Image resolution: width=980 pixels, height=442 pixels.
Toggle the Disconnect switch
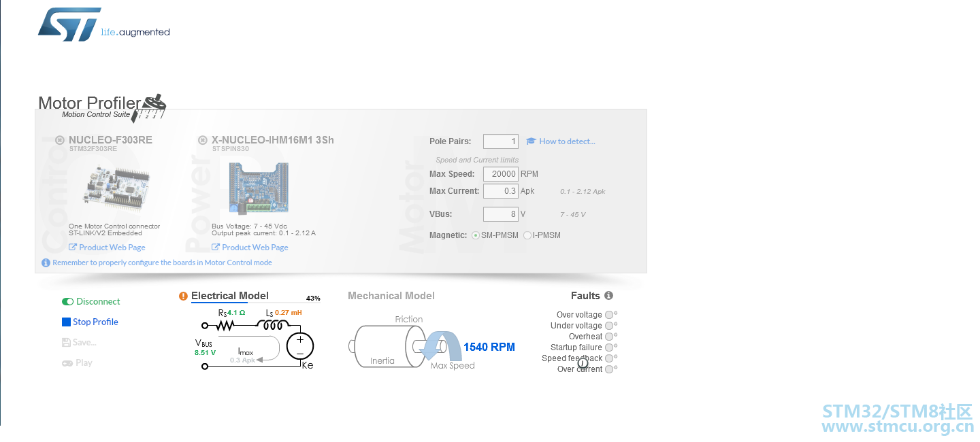click(x=67, y=302)
